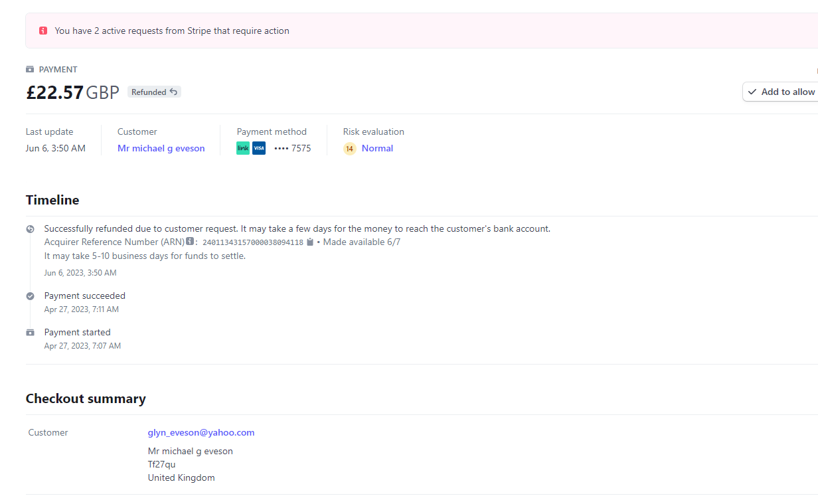818x504 pixels.
Task: Click the Link payment method logo
Action: (243, 148)
